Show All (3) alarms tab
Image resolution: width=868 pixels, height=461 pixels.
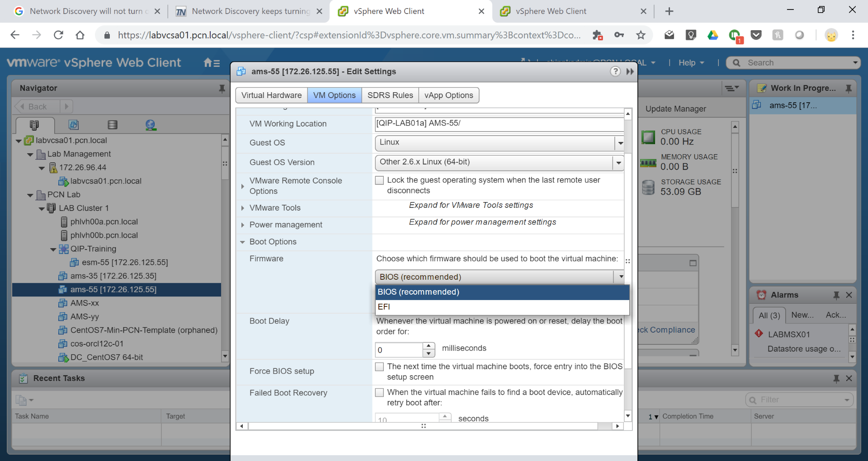point(769,315)
